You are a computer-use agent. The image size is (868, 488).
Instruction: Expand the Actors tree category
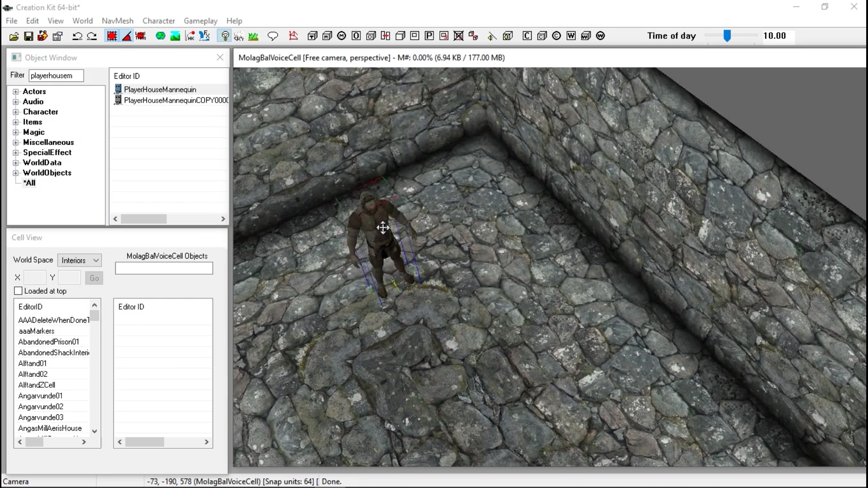16,92
